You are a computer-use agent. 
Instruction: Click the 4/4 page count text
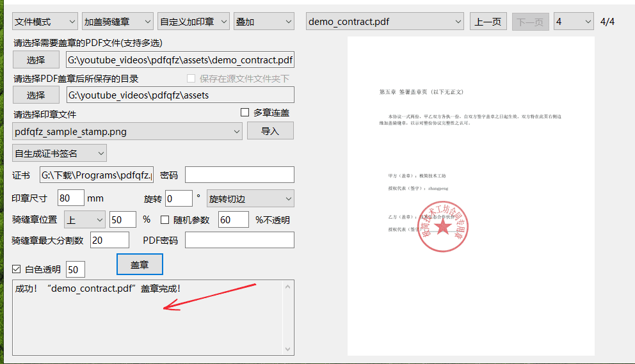pyautogui.click(x=607, y=22)
